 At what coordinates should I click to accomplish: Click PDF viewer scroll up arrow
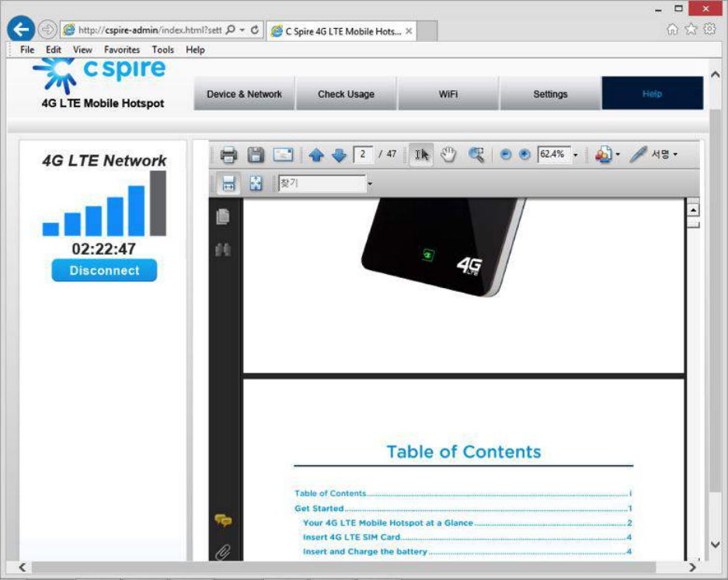(693, 210)
